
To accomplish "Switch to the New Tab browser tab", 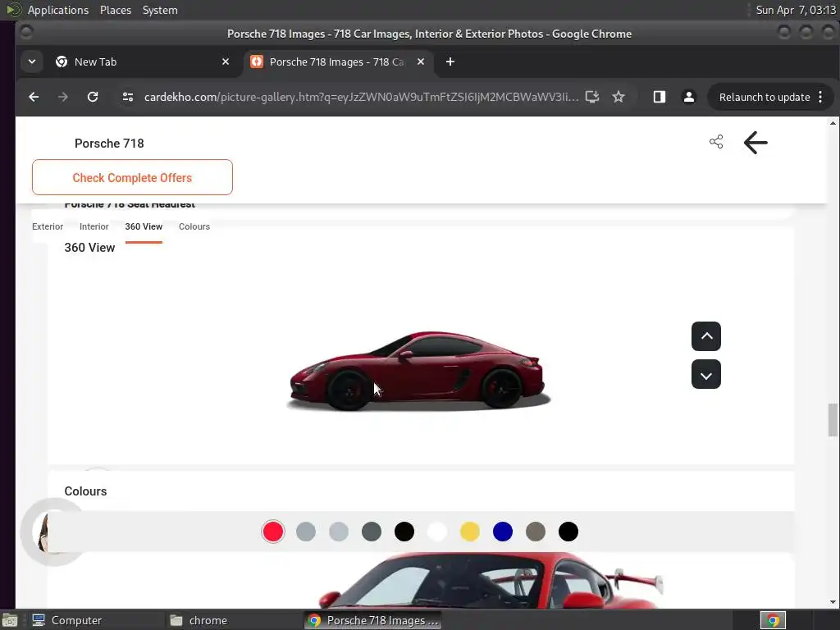I will 142,62.
